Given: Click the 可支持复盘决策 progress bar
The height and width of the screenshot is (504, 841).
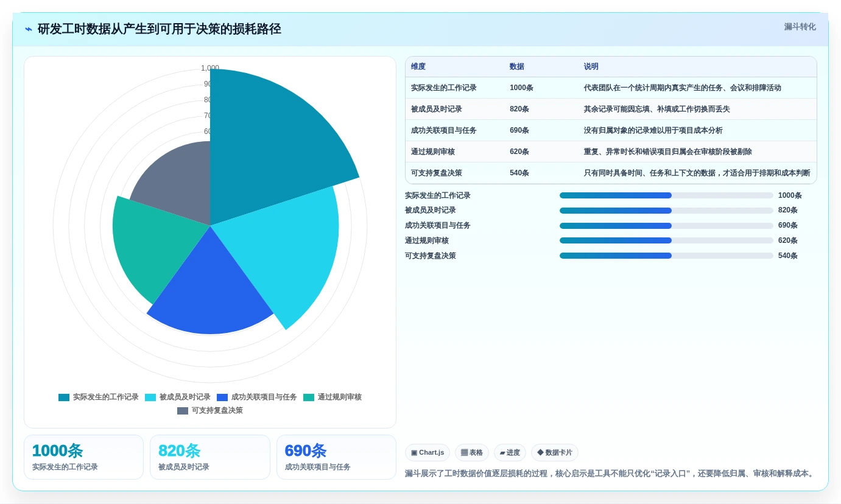Looking at the screenshot, I should point(666,256).
